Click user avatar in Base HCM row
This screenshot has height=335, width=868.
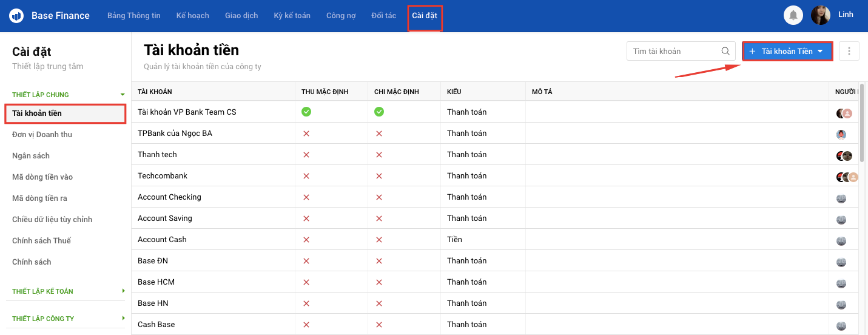(841, 283)
